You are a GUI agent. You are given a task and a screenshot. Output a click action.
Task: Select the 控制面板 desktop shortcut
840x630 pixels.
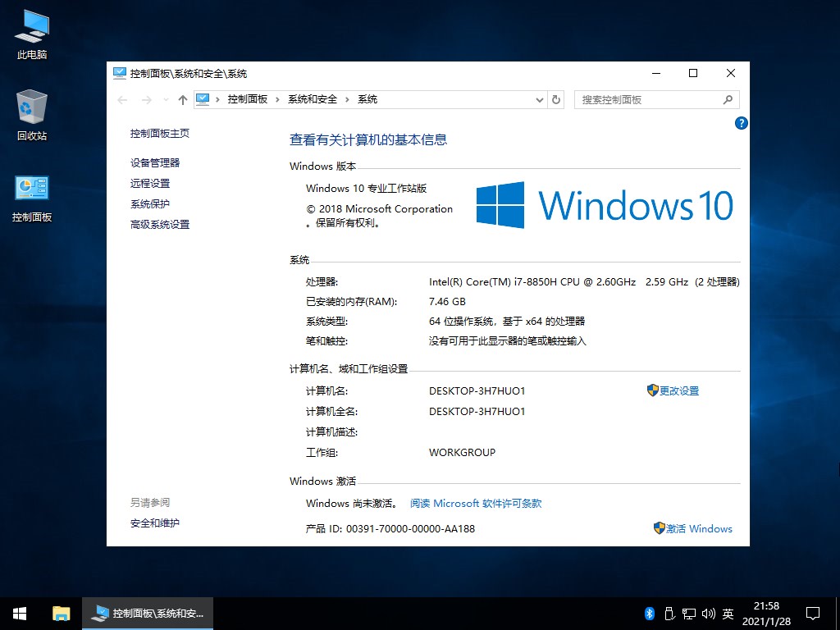coord(32,199)
